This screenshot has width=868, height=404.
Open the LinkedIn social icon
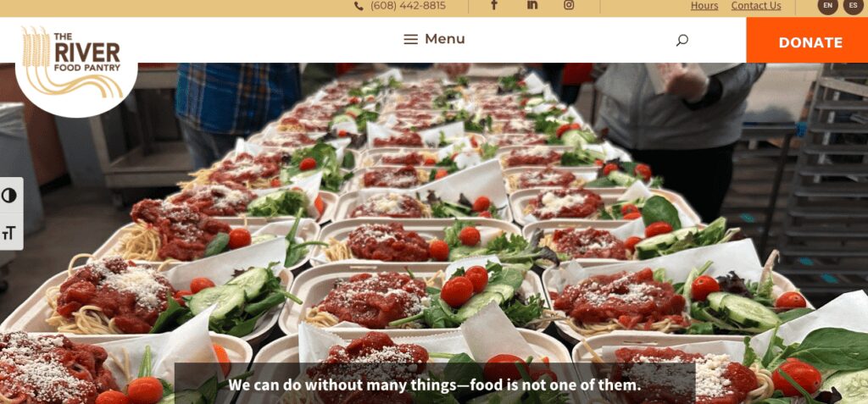pos(532,5)
